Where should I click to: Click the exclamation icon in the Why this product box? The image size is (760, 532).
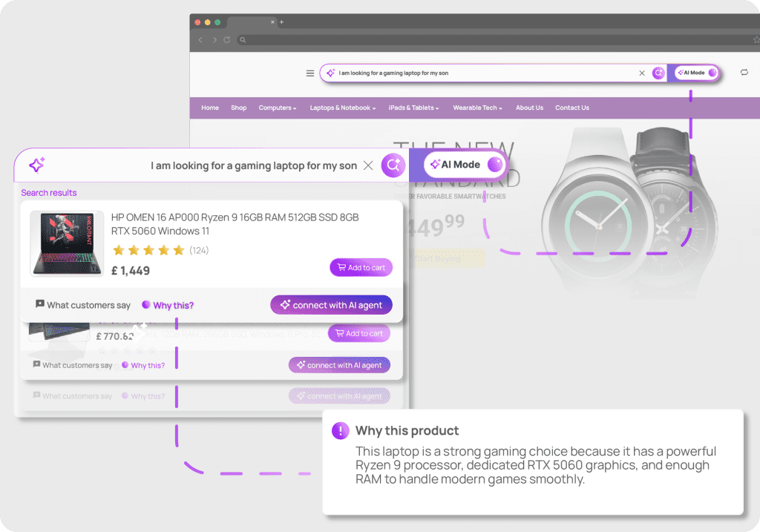(x=340, y=431)
